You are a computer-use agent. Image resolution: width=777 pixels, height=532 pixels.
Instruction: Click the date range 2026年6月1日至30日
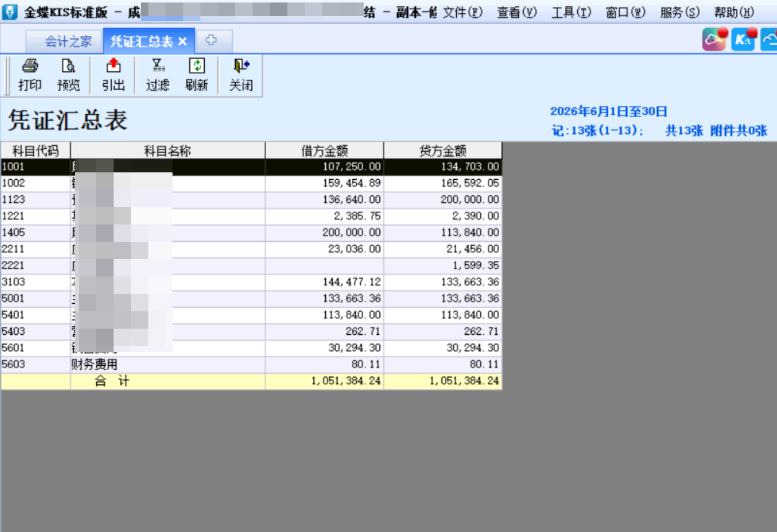[x=609, y=112]
